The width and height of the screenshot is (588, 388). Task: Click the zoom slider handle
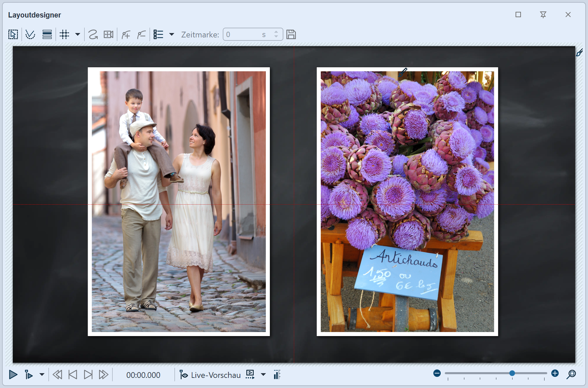512,373
